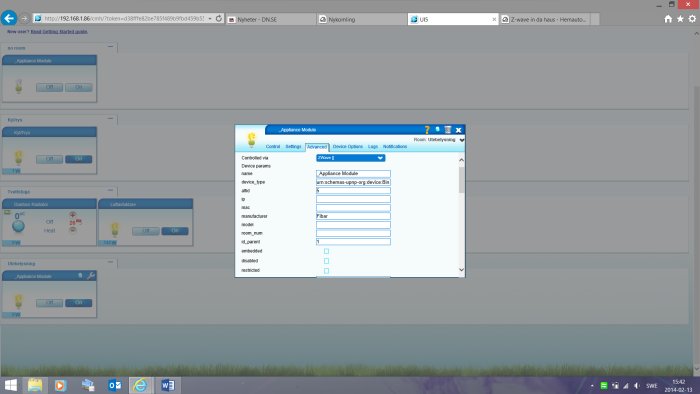Switch to the Z-wave in da haus browser tab
This screenshot has width=700, height=394.
coord(545,19)
